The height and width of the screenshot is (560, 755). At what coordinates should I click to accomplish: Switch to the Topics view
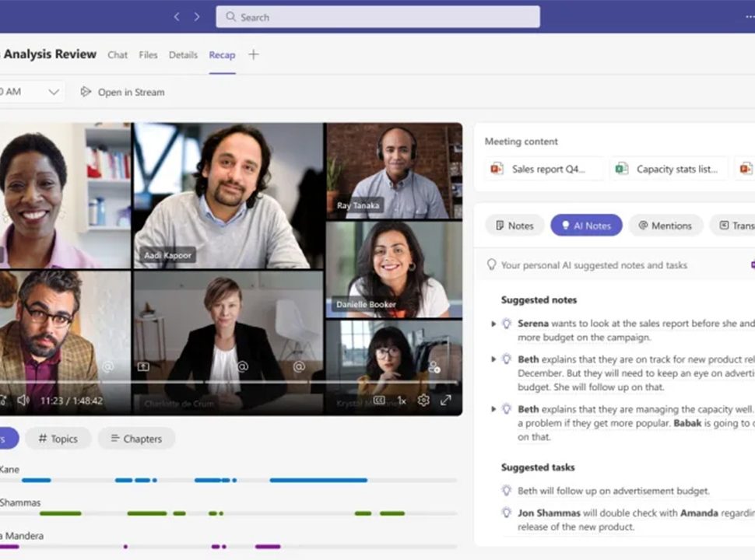coord(58,439)
